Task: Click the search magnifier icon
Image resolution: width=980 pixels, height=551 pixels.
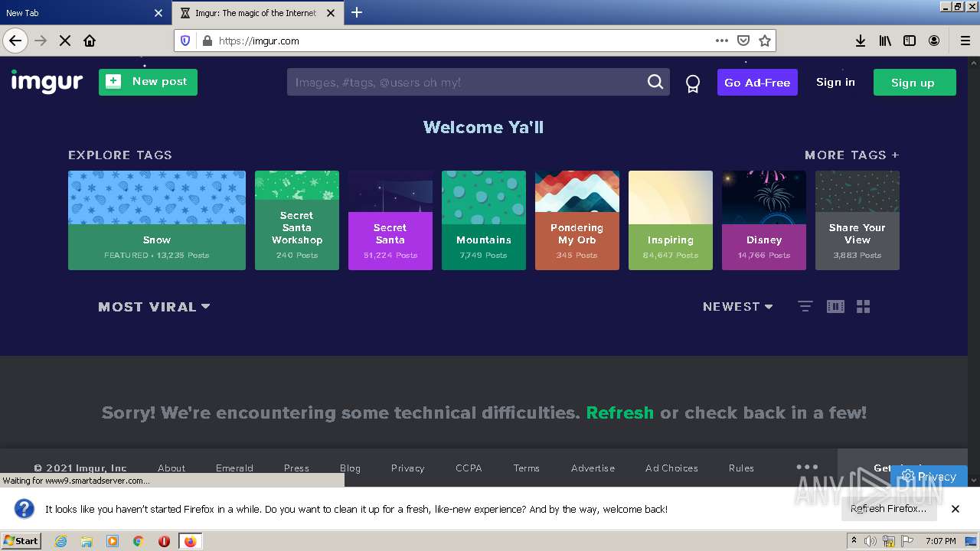Action: pyautogui.click(x=655, y=82)
